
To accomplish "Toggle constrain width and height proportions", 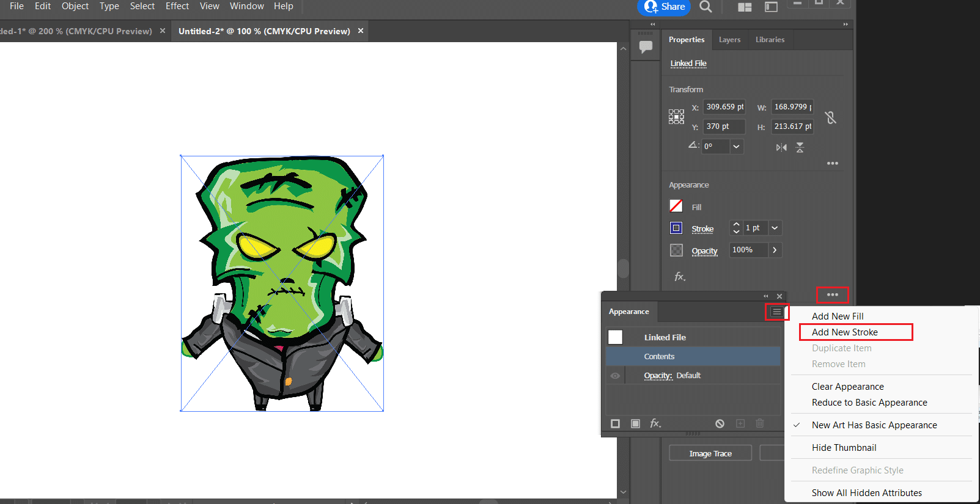I will click(830, 117).
